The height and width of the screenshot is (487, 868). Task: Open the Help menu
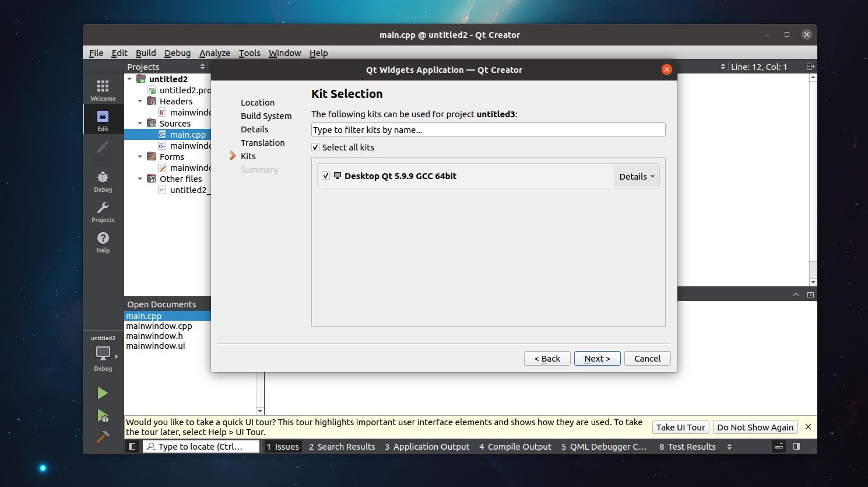[318, 52]
